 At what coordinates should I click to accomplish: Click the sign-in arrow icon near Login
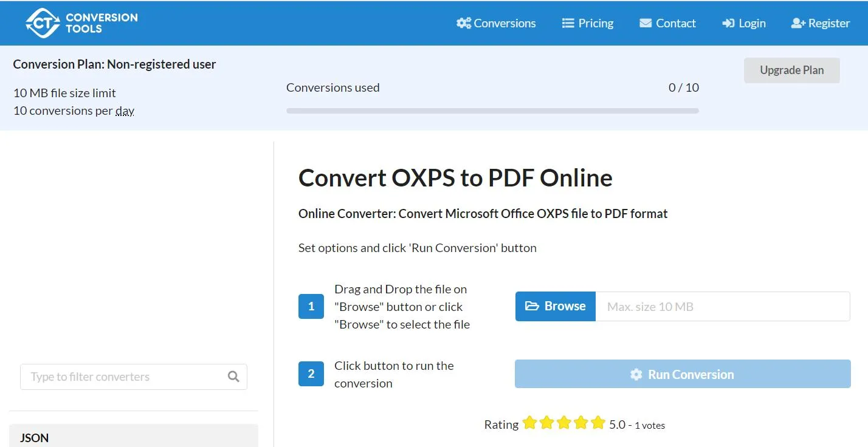point(728,22)
